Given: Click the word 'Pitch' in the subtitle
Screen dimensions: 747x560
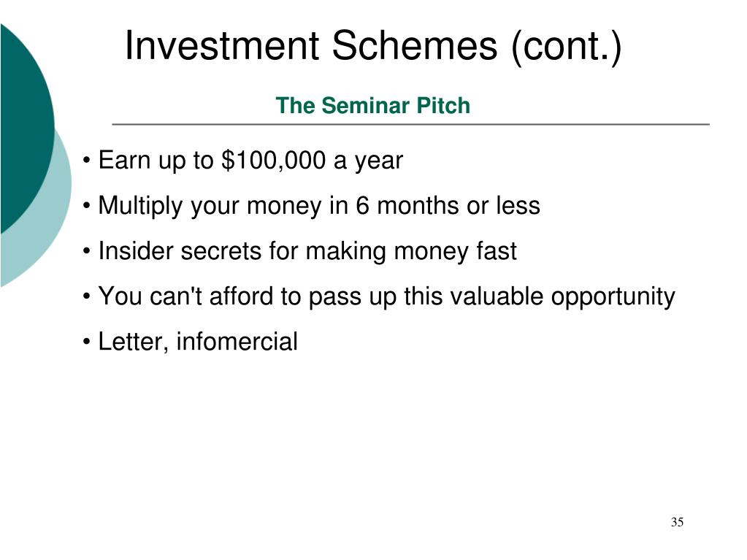Looking at the screenshot, I should pos(443,105).
